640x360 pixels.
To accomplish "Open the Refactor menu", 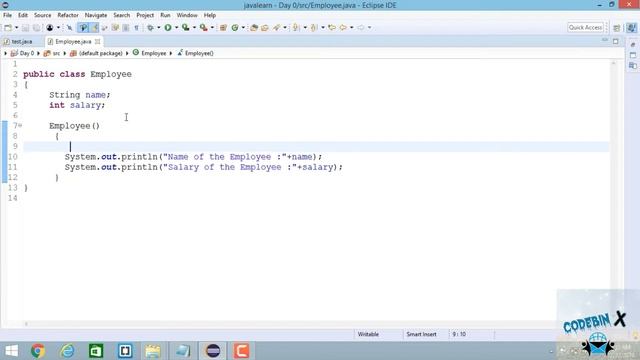I will point(68,15).
